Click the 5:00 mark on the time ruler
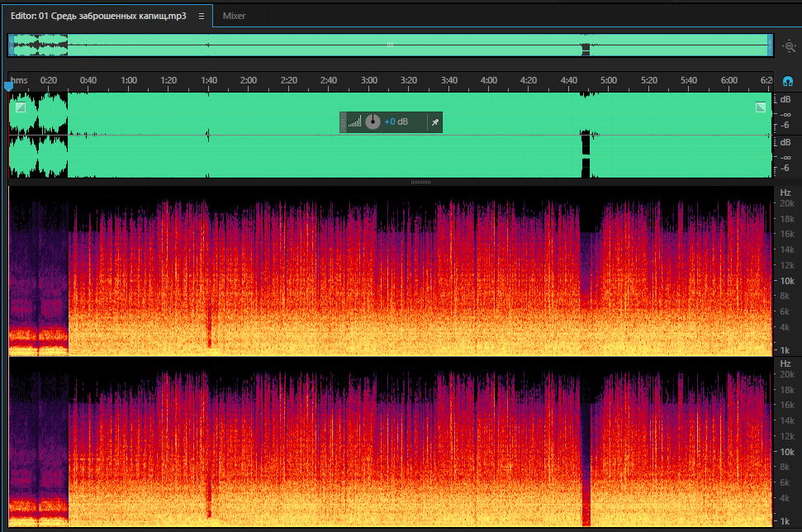Screen dimensions: 802x532 609,80
